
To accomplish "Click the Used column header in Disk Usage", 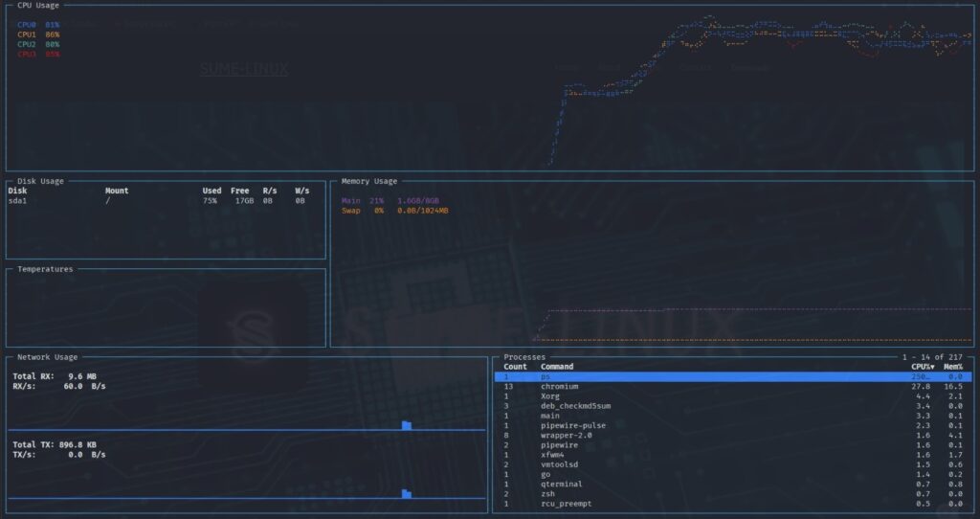I will (212, 191).
